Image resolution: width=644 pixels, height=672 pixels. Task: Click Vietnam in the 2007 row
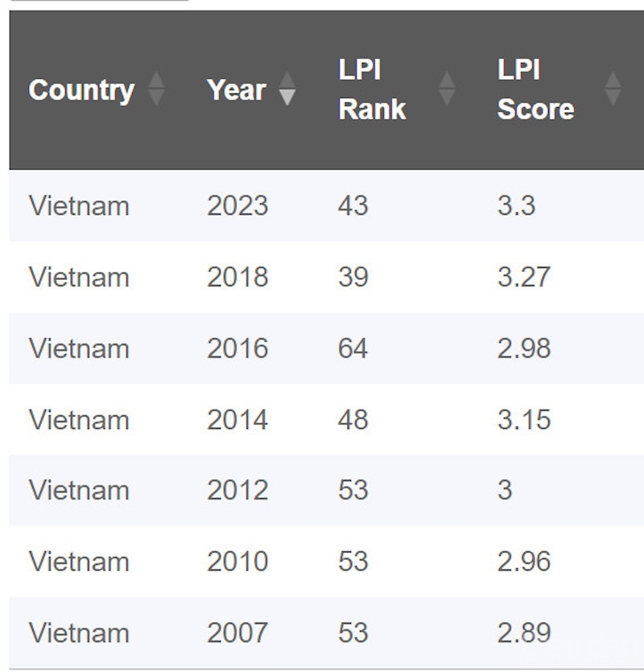80,632
